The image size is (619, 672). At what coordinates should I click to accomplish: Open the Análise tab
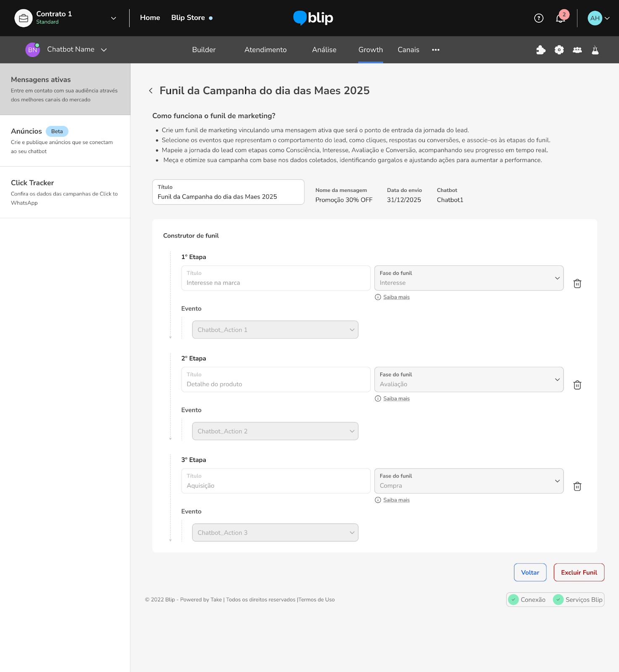click(x=324, y=50)
